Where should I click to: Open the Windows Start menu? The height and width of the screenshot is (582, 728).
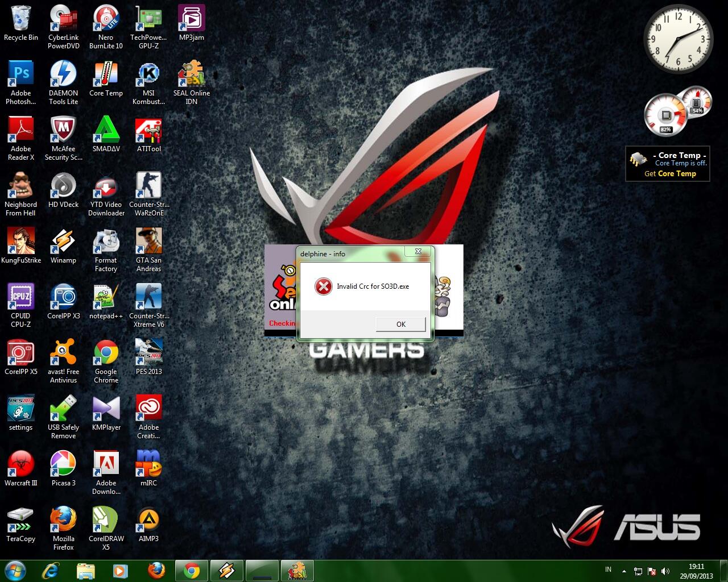15,571
